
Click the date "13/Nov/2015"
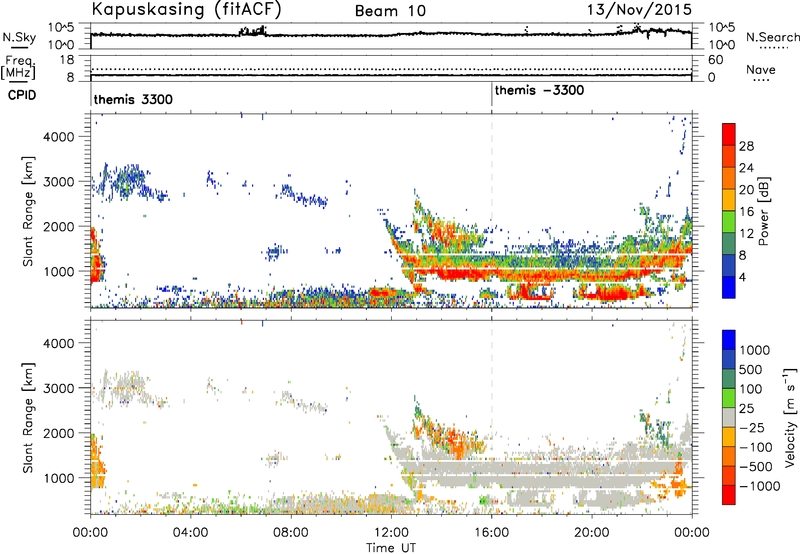point(639,9)
